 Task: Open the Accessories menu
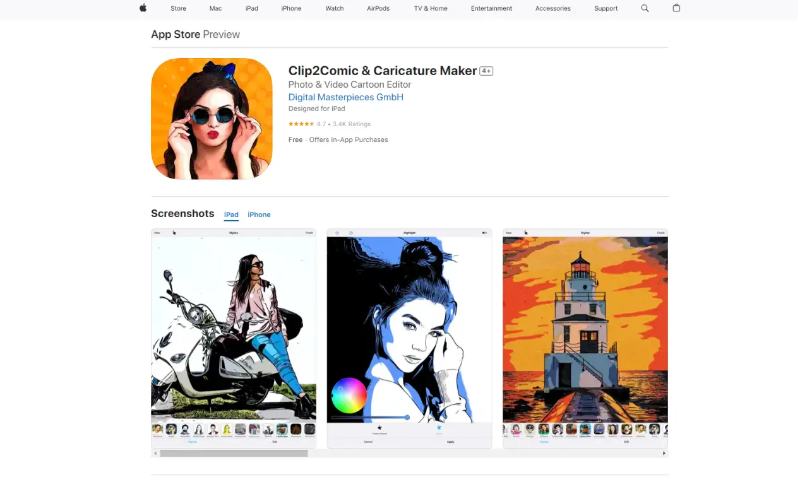point(553,9)
